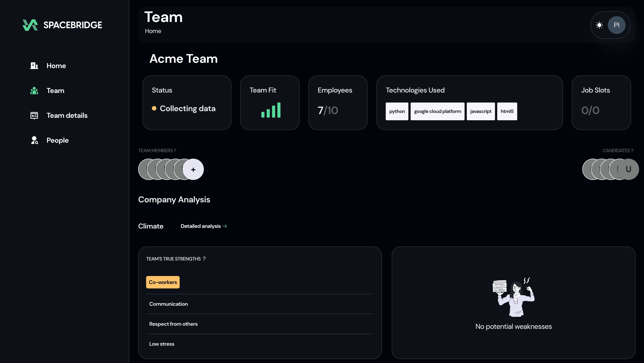Click the Team Members help question mark
The image size is (644, 363).
click(175, 151)
